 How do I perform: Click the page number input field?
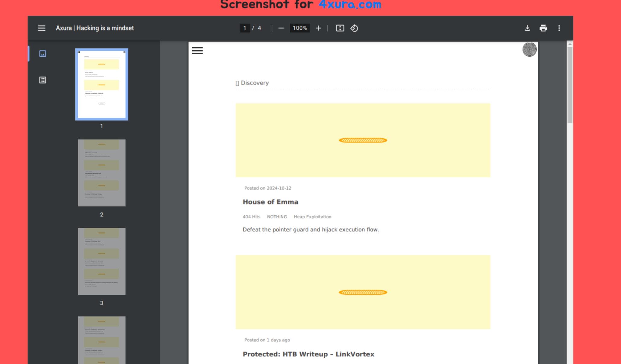[x=244, y=28]
